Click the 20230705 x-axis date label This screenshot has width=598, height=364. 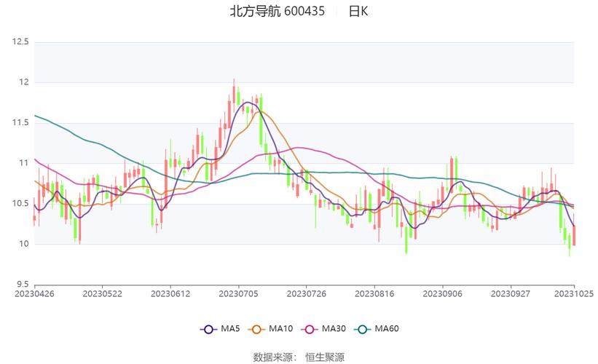238,294
